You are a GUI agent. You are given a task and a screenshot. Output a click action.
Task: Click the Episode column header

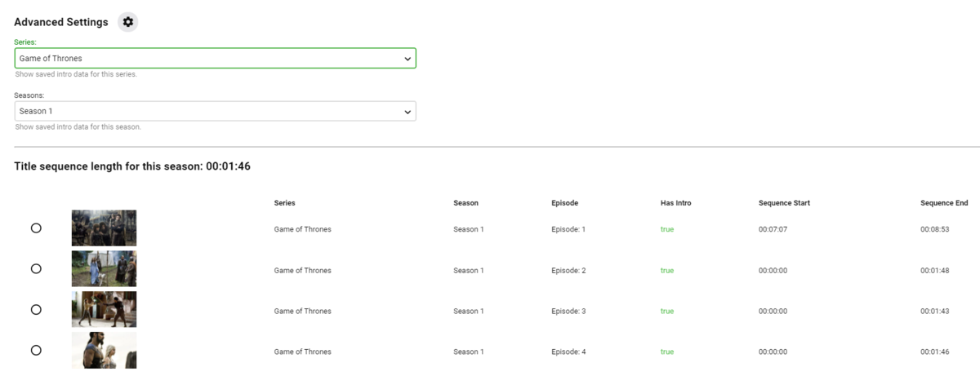coord(564,203)
